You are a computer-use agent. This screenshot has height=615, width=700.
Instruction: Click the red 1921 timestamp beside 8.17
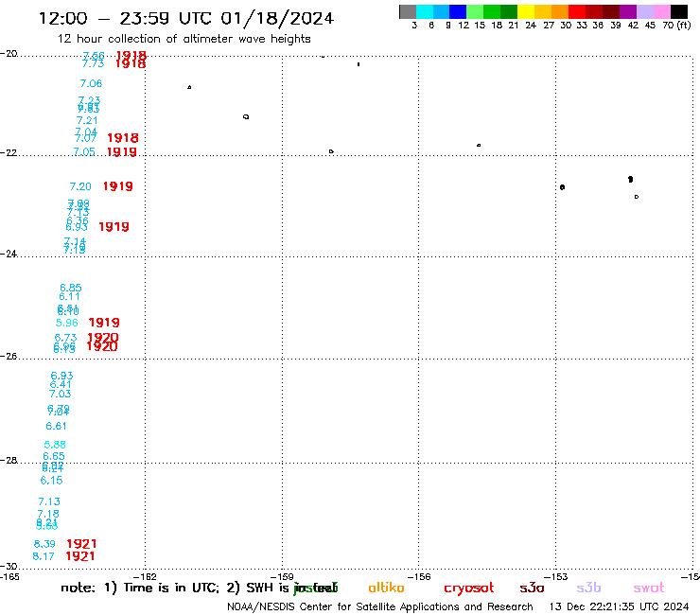80,556
